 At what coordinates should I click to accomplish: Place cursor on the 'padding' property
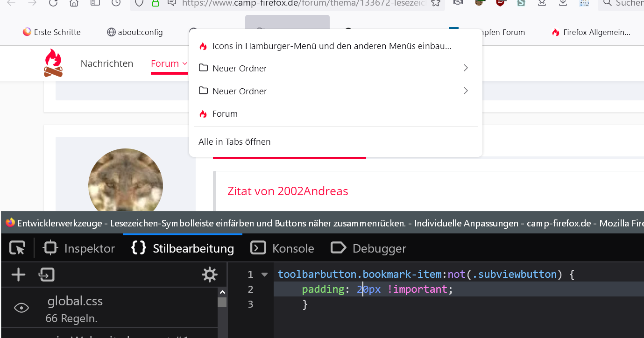pos(323,289)
